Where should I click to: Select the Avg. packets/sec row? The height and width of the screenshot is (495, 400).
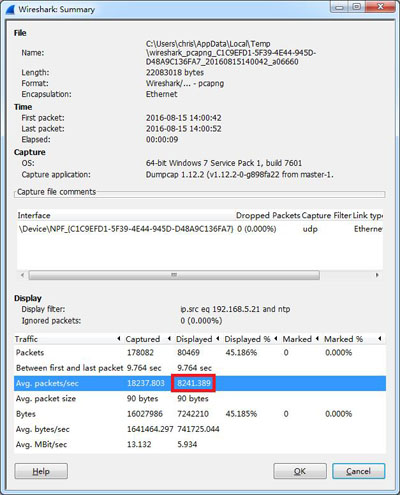click(x=200, y=383)
